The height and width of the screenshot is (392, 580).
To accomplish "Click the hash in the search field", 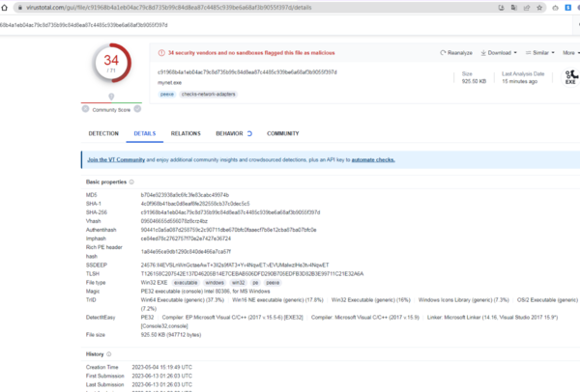I will pyautogui.click(x=83, y=25).
